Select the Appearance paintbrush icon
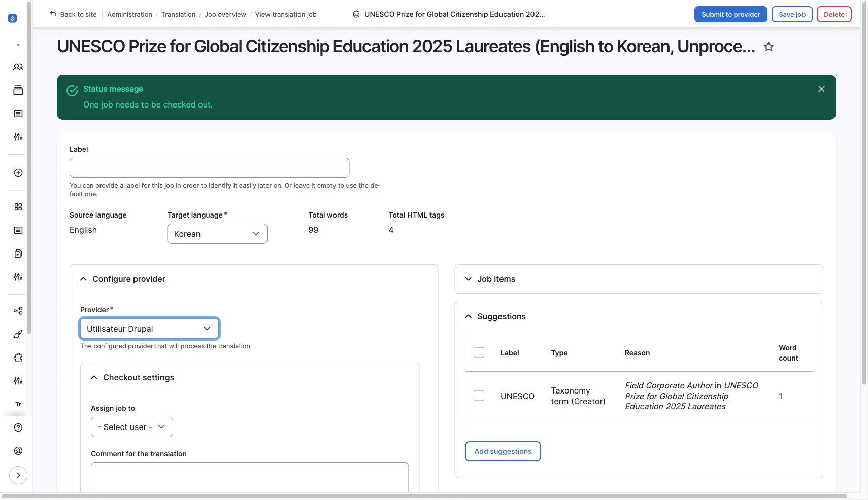The image size is (868, 500). point(18,334)
